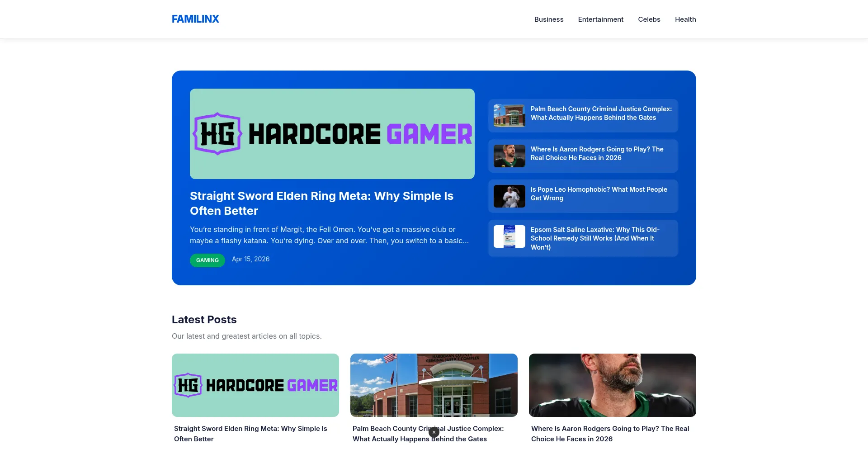Open Latest Posts Hardcore Gamer card image
Viewport: 868px width, 449px height.
click(x=255, y=385)
